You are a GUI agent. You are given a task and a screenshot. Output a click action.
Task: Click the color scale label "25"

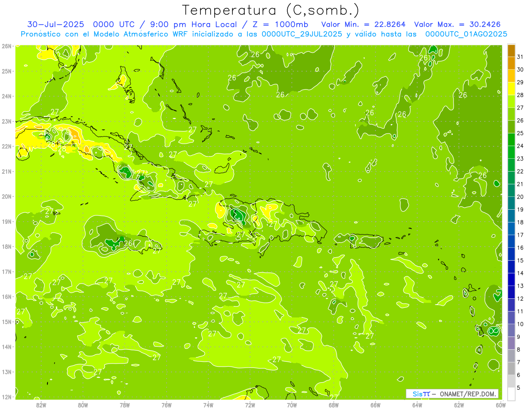tap(520, 133)
